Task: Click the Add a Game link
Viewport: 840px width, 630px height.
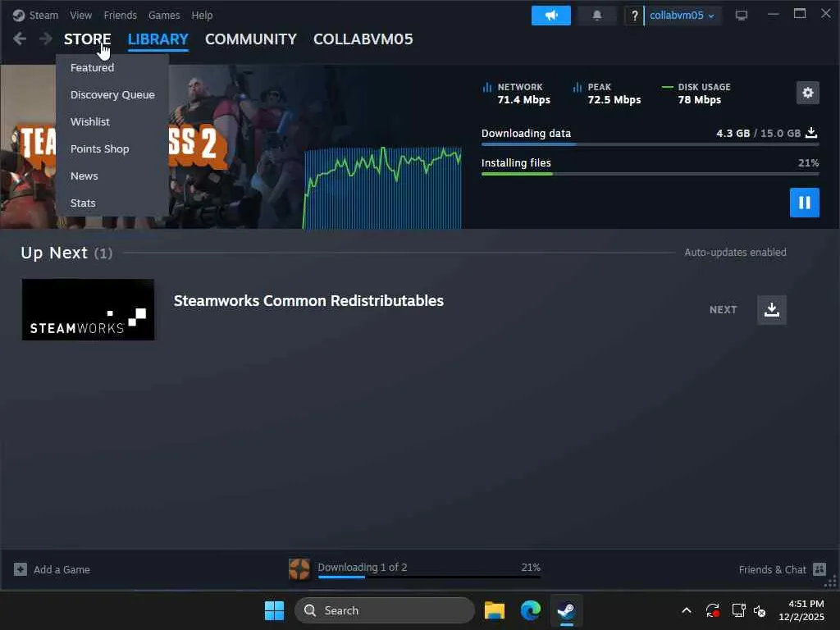Action: [62, 569]
